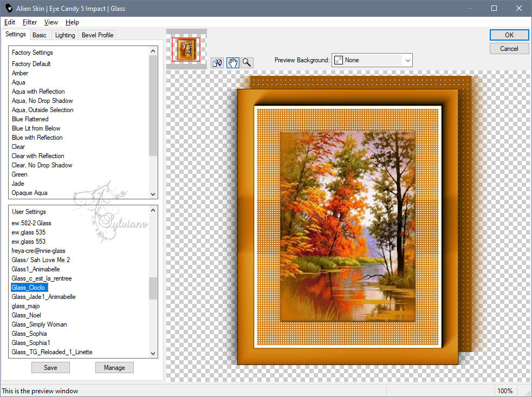This screenshot has height=397, width=532.
Task: Select the highlighted Glass_Cloclo setting
Action: click(x=29, y=288)
